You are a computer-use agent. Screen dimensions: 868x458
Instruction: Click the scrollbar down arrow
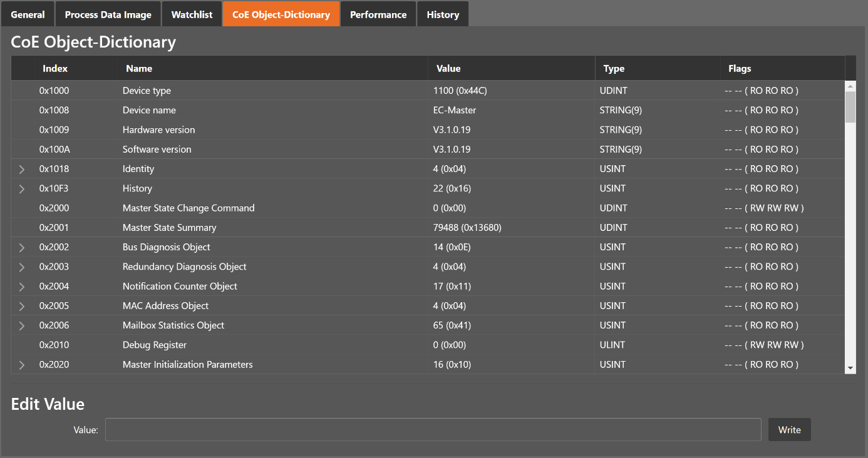(x=850, y=368)
